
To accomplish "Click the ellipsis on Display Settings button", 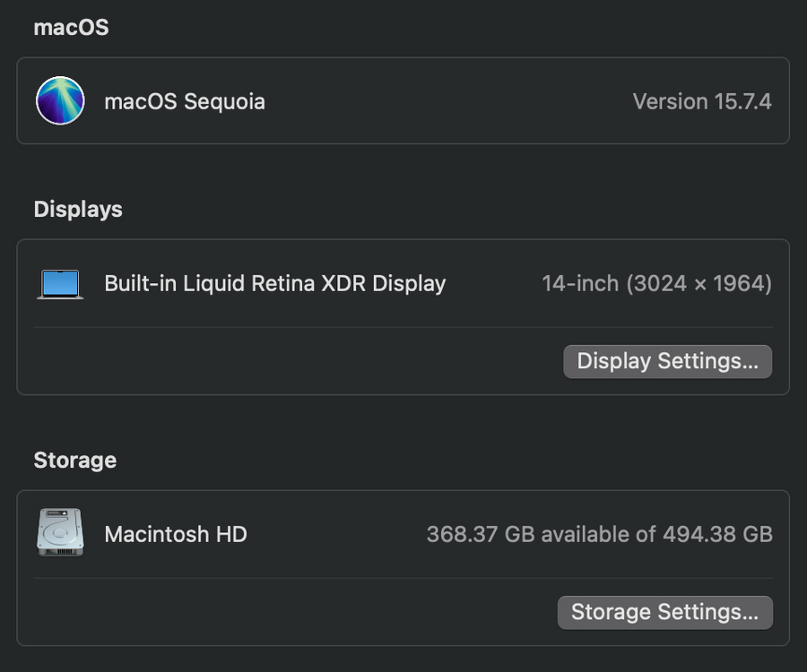I will (x=753, y=363).
